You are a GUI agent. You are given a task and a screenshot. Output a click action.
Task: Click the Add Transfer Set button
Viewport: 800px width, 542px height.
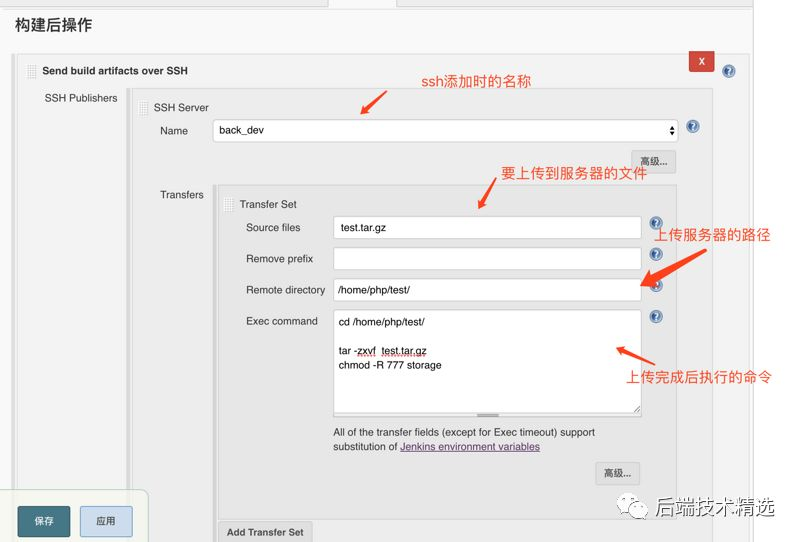click(x=265, y=532)
